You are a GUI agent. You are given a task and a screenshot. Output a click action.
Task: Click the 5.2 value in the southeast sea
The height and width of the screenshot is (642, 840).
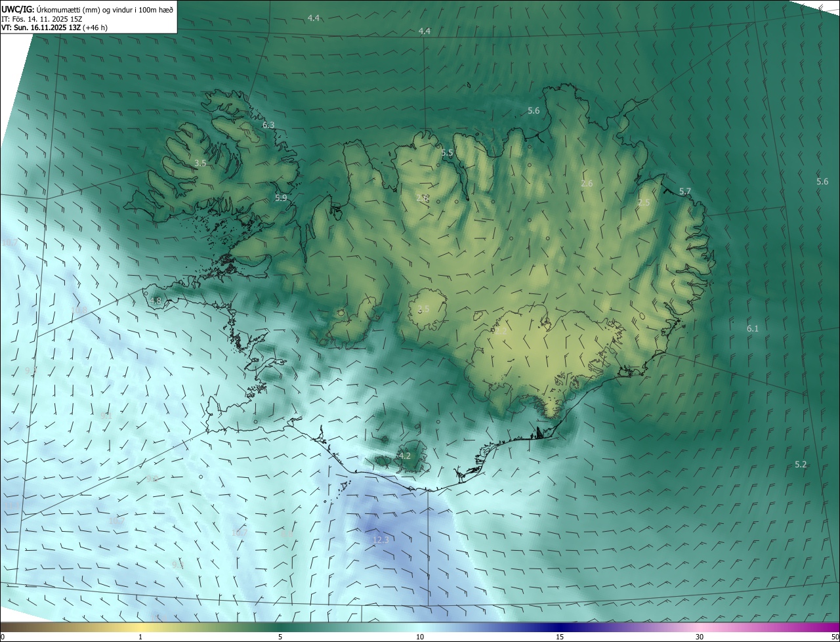[801, 464]
